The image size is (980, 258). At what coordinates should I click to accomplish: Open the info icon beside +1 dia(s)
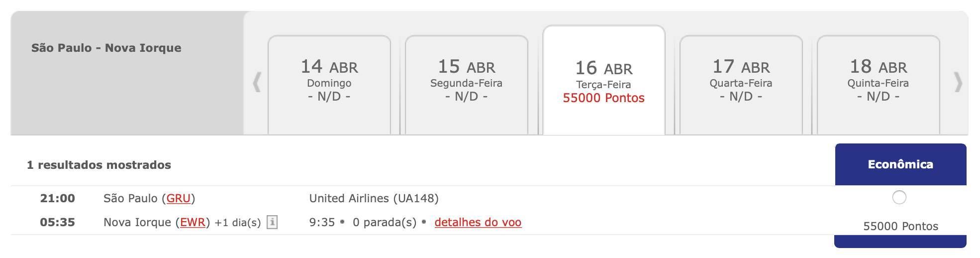(x=272, y=222)
